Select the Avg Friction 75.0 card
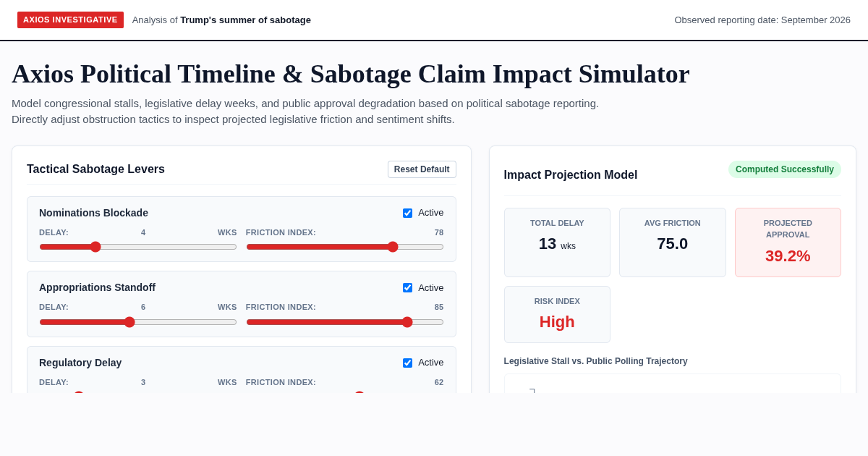 pyautogui.click(x=673, y=242)
